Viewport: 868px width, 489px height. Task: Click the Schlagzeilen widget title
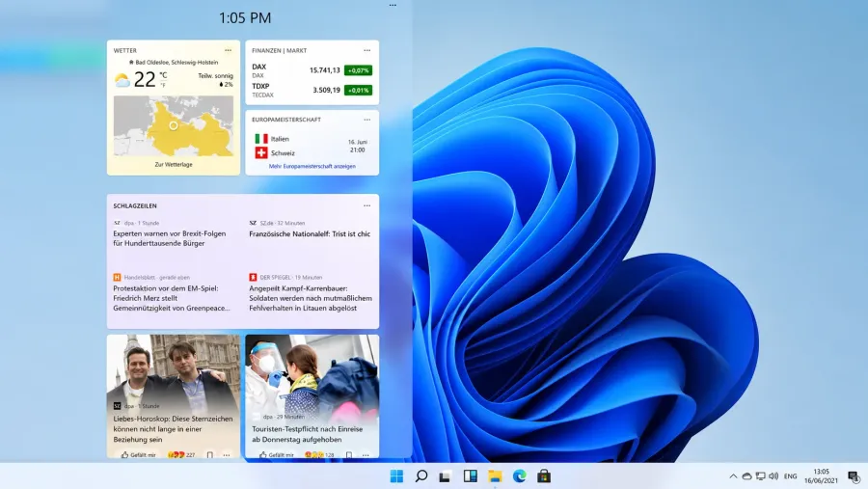pyautogui.click(x=135, y=205)
